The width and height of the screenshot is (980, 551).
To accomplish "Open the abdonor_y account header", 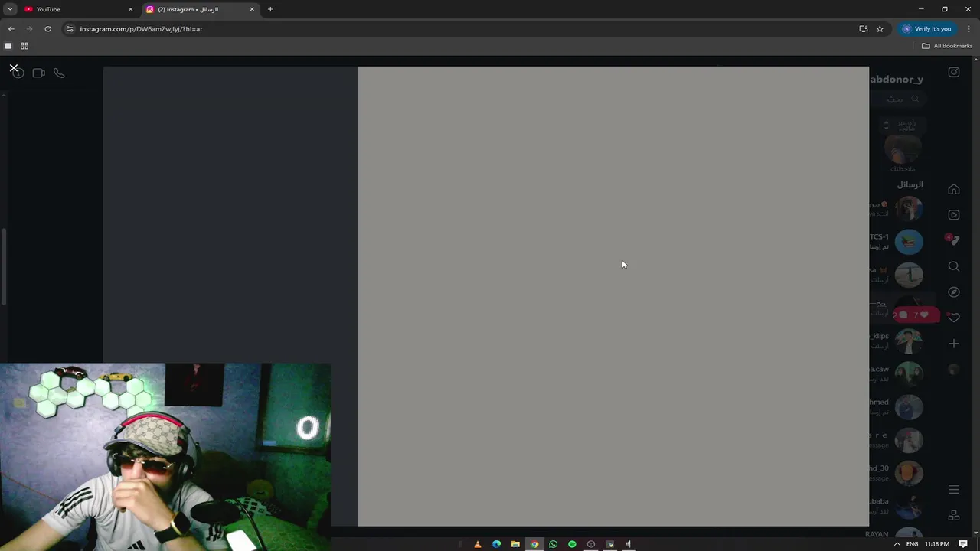I will pos(897,79).
